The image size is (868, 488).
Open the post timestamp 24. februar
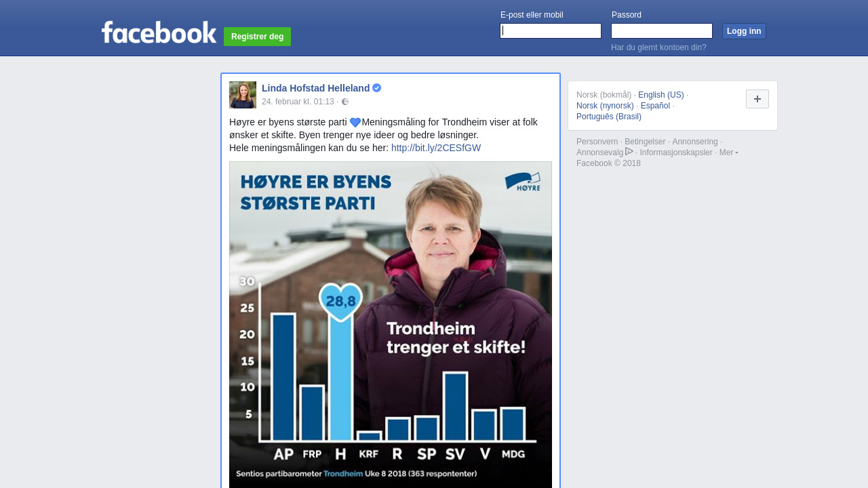pyautogui.click(x=298, y=102)
